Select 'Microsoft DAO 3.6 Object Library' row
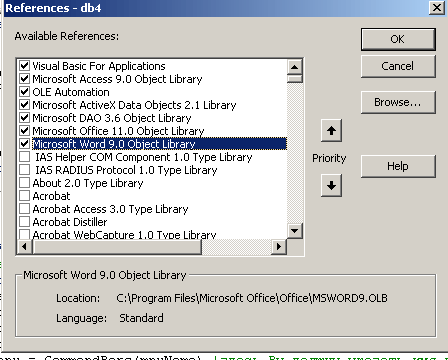 (112, 118)
